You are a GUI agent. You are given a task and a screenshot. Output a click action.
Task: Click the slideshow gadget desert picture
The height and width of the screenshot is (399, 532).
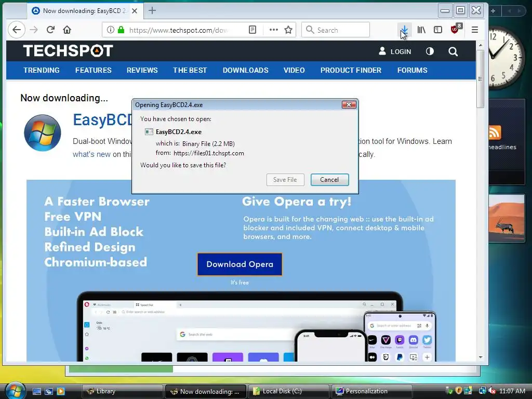507,218
